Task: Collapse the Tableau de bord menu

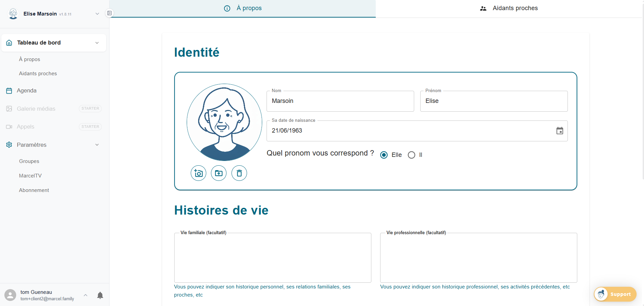Action: [x=97, y=43]
